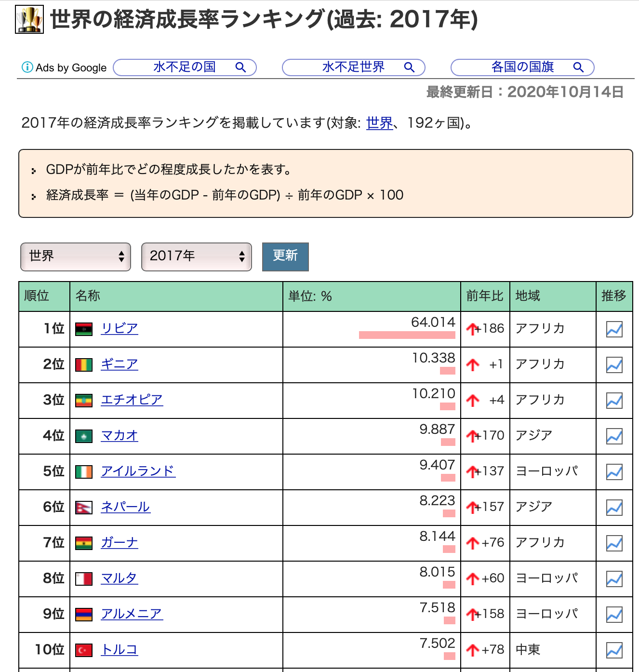Select the 水不足世界 ad tab
Viewport: 639px width, 672px height.
[353, 67]
